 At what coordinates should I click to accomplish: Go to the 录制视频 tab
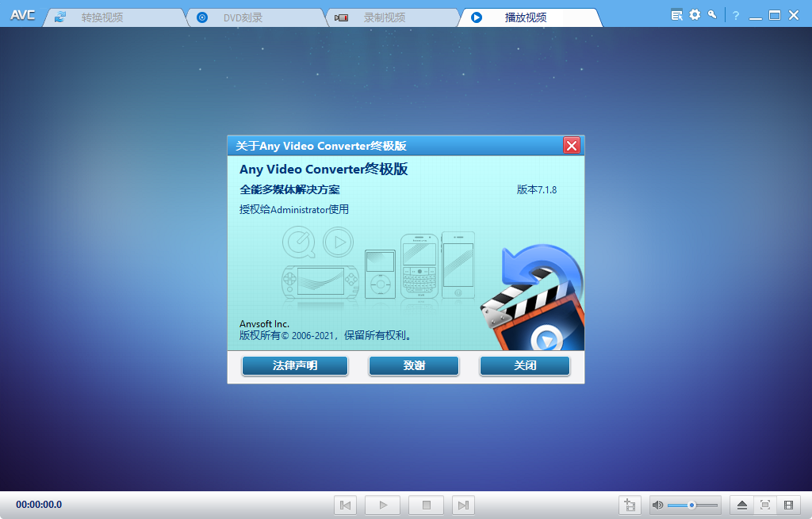click(x=393, y=17)
